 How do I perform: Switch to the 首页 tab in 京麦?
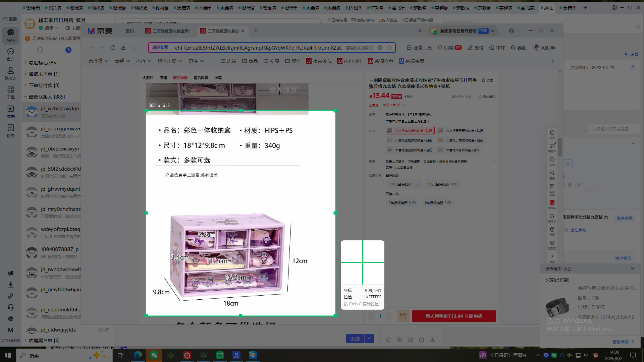coord(130,31)
